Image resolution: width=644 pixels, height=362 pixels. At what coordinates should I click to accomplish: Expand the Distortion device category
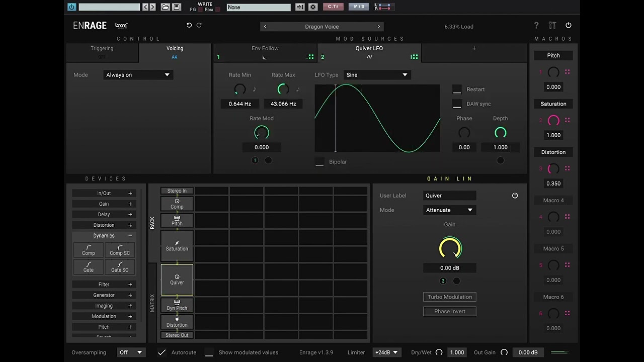[104, 225]
